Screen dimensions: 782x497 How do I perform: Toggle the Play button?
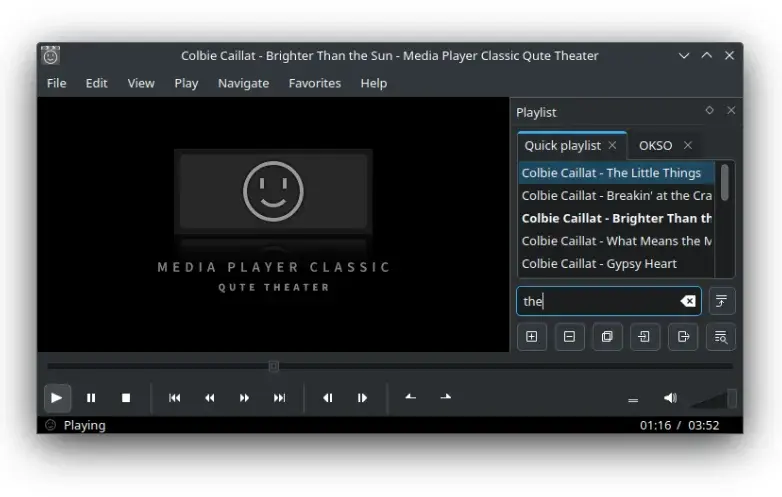coord(56,398)
